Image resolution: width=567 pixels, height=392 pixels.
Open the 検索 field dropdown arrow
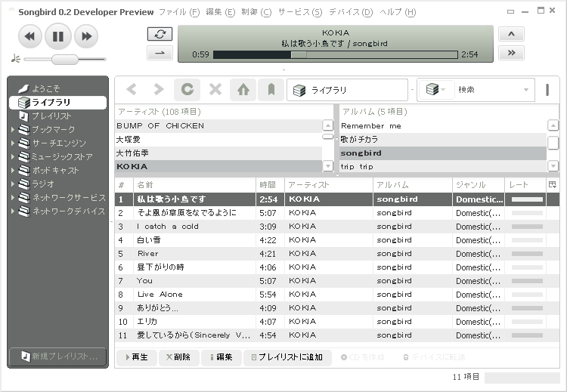coord(526,90)
